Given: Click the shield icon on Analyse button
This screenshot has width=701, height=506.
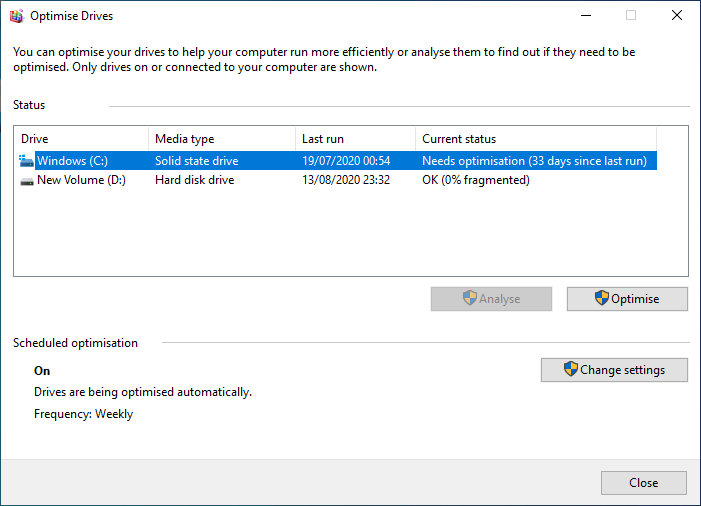Looking at the screenshot, I should click(x=470, y=298).
